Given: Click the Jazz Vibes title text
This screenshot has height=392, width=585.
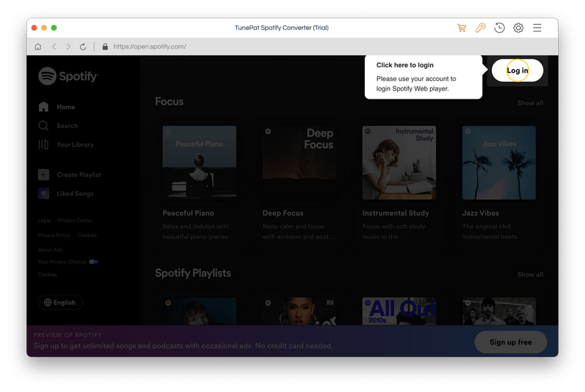Looking at the screenshot, I should click(480, 213).
